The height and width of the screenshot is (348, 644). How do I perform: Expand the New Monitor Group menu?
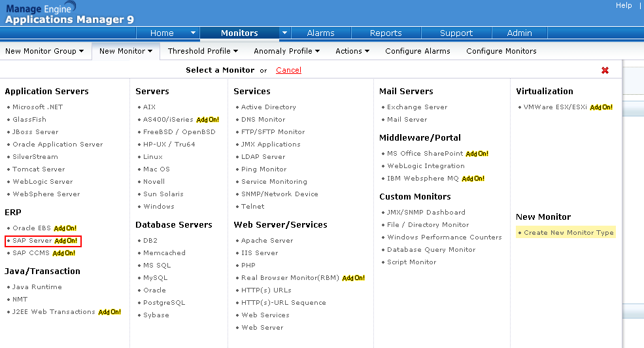tap(44, 51)
